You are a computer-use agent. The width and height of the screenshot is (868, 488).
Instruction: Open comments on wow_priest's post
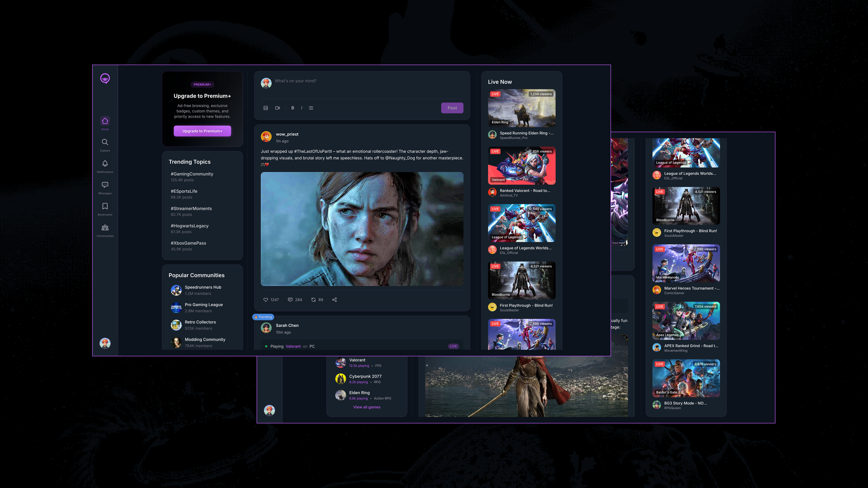(290, 300)
